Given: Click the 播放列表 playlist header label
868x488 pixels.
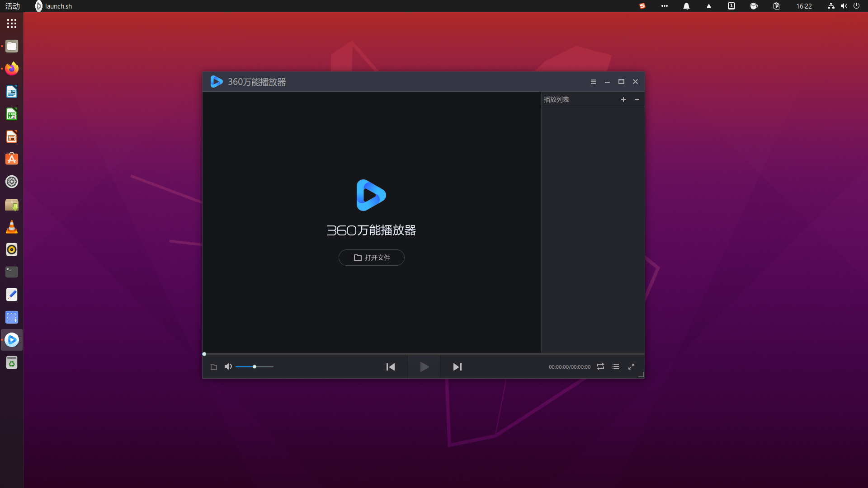Looking at the screenshot, I should pos(556,99).
